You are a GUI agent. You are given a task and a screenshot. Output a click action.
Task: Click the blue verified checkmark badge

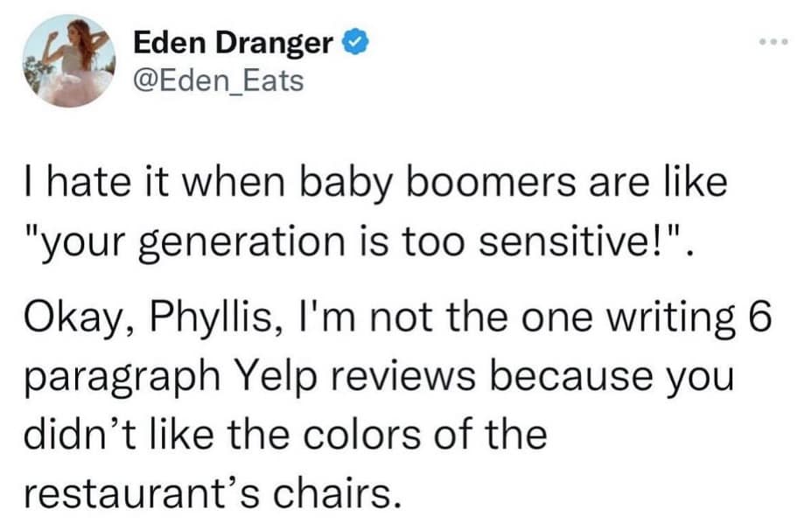353,43
